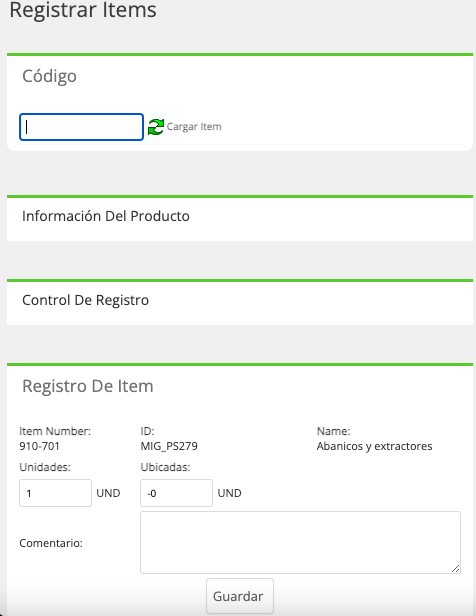The image size is (476, 616).
Task: Click the Registro De Item heading
Action: [x=88, y=386]
